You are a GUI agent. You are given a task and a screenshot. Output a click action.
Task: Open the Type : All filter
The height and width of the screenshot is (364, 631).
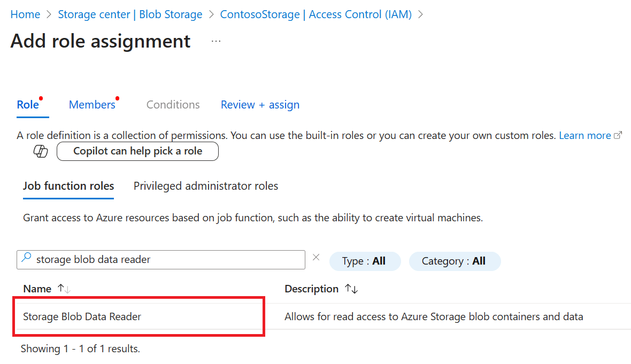pyautogui.click(x=364, y=261)
